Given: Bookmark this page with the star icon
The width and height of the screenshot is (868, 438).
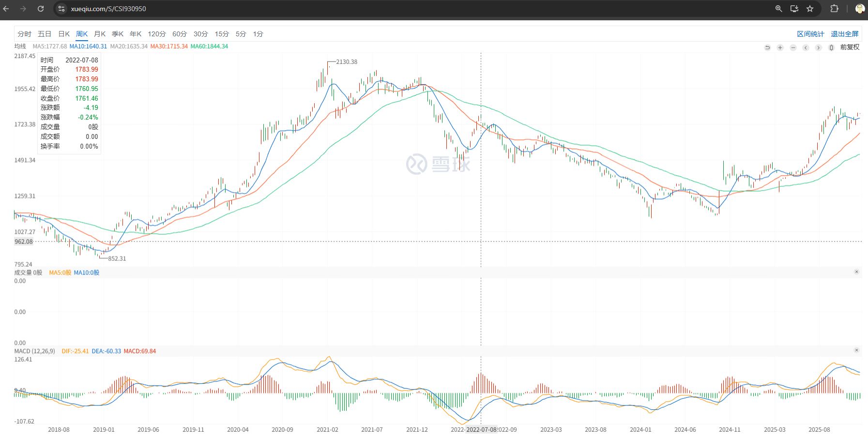Looking at the screenshot, I should (810, 9).
